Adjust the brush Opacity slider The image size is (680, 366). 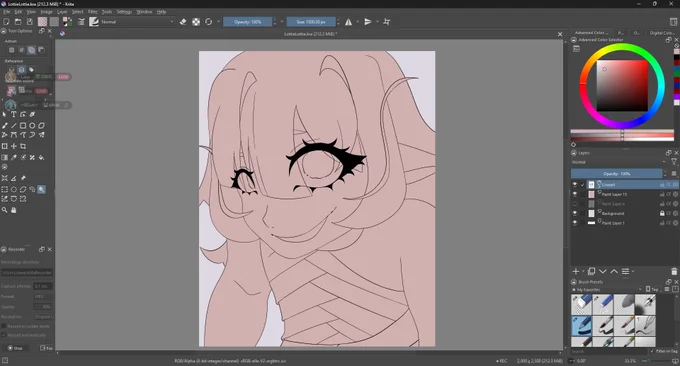(x=248, y=22)
